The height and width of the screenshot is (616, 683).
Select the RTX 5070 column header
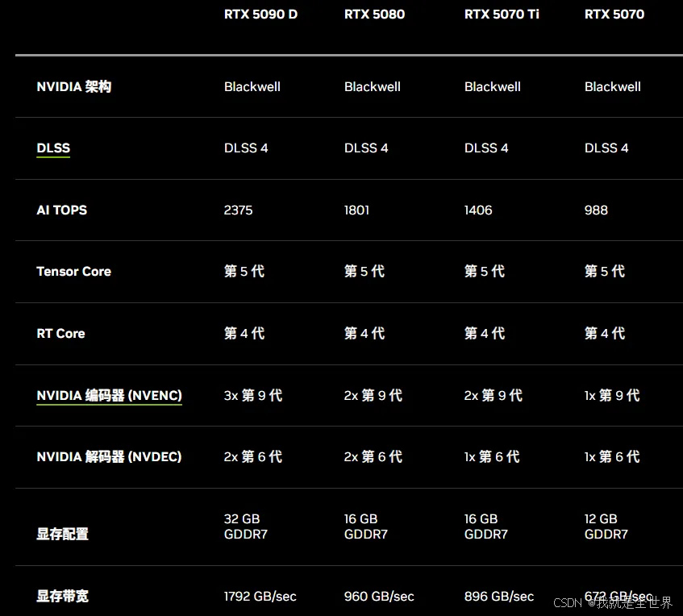coord(614,15)
